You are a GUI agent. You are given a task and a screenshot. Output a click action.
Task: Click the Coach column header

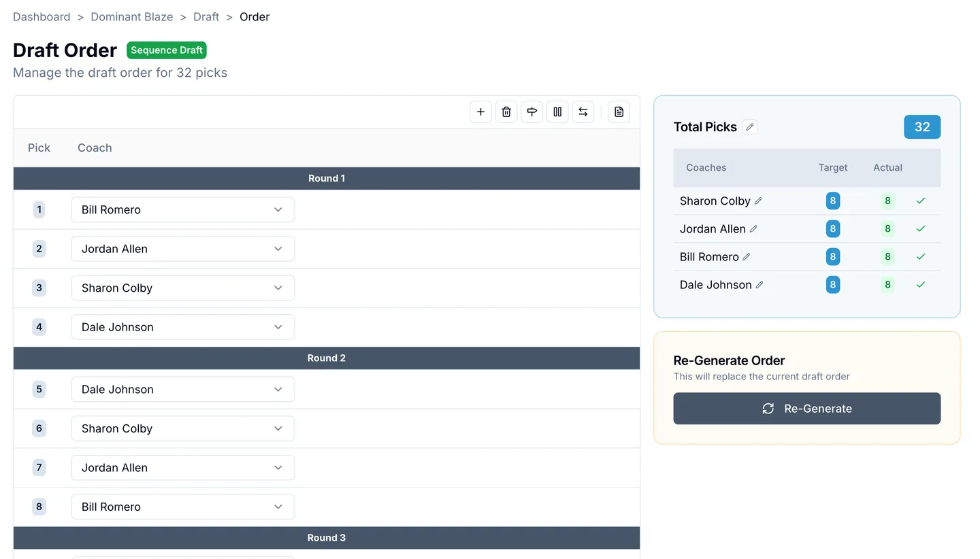click(95, 148)
